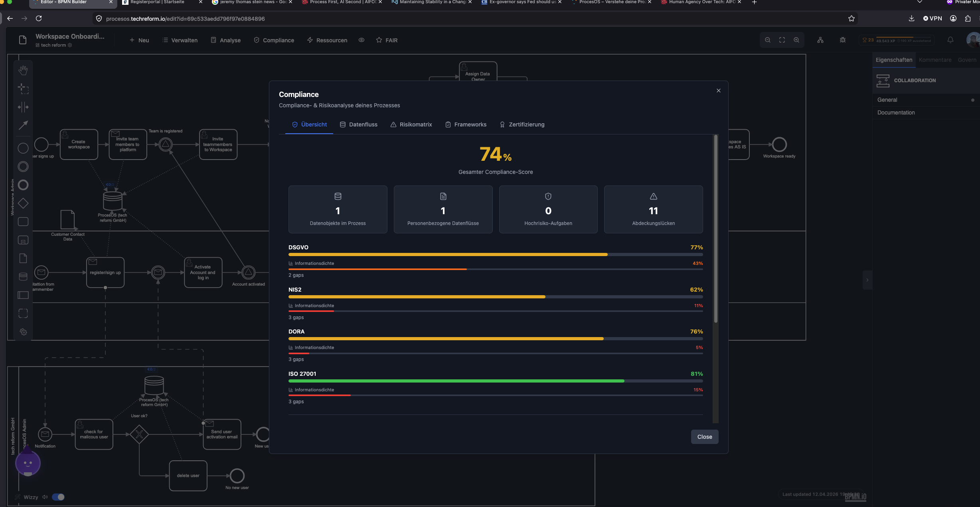Screen dimensions: 980x507
Task: Click the ISO 27001 compliance progress bar
Action: coord(496,381)
